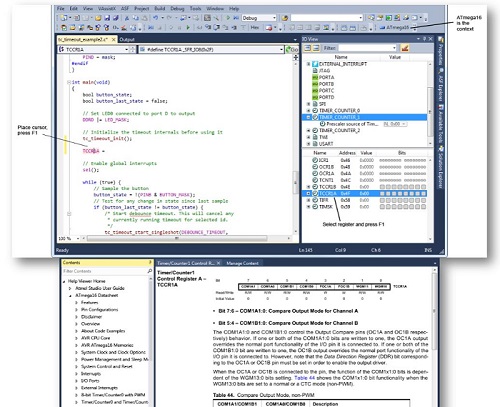This screenshot has height=407, width=500.
Task: Click the OCR1B register clock icon
Action: coord(315,167)
